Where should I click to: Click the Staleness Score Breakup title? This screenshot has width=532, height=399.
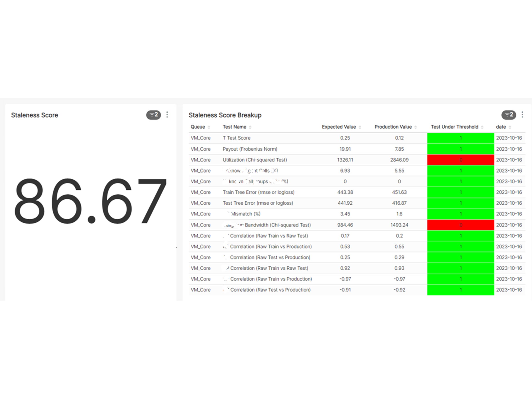225,115
